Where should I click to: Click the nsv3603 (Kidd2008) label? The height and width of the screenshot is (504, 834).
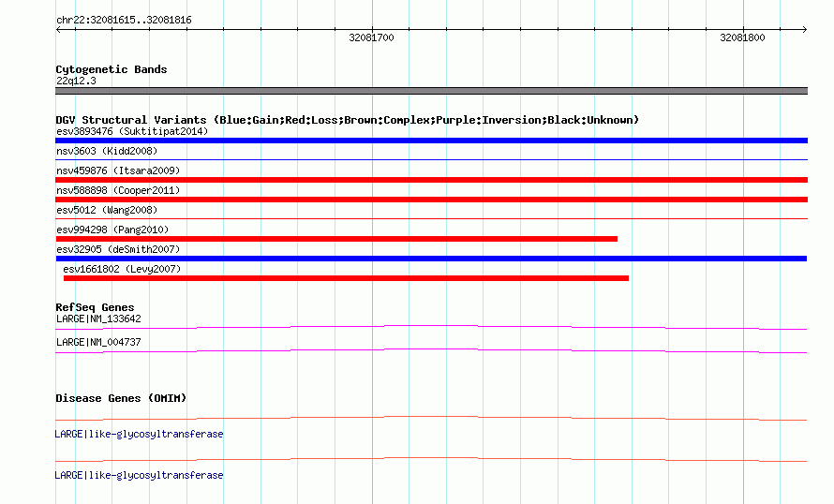click(x=107, y=151)
